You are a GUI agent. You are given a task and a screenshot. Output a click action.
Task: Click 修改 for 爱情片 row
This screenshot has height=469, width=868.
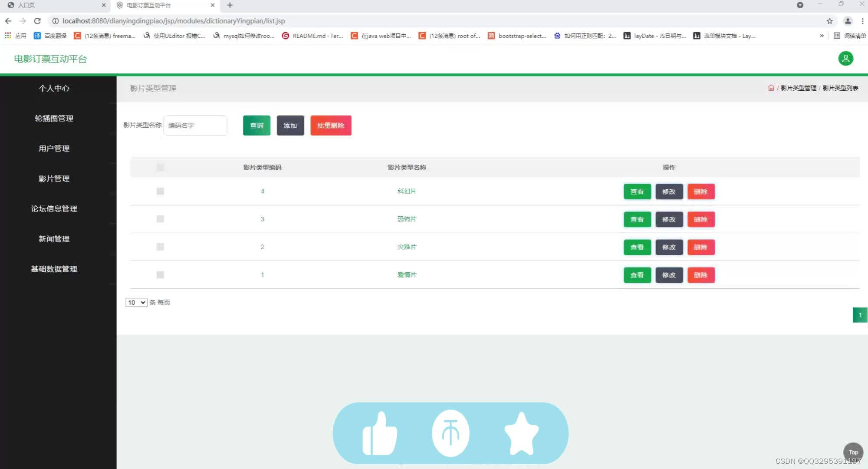click(669, 275)
